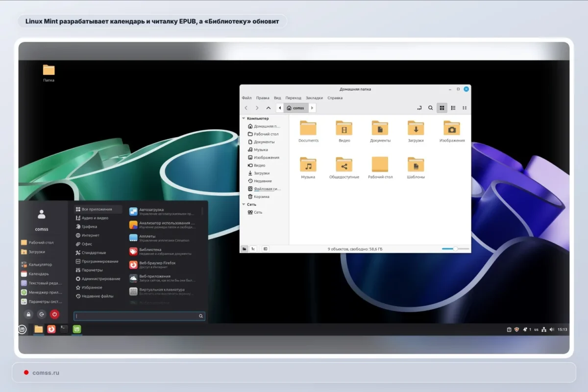Select Рабочий стол in file manager sidebar

click(x=264, y=134)
